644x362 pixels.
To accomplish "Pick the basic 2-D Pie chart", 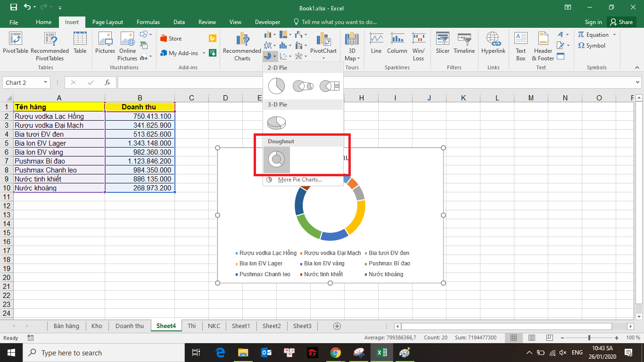I will click(276, 86).
